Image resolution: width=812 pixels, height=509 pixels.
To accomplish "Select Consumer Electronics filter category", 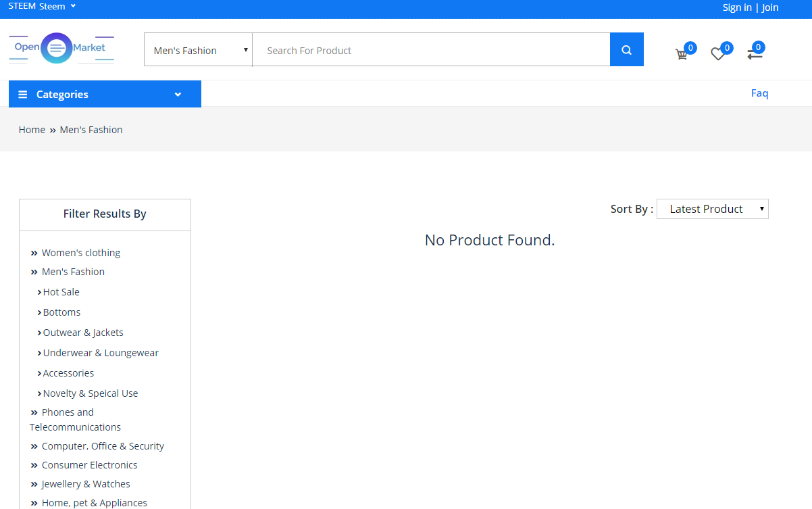I will pos(89,465).
